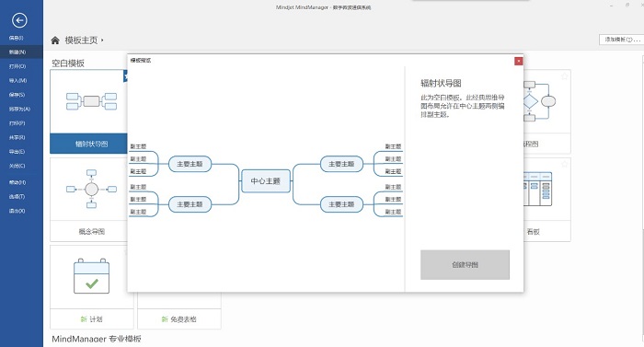Close the template preview dialog
The width and height of the screenshot is (644, 347).
click(x=519, y=61)
